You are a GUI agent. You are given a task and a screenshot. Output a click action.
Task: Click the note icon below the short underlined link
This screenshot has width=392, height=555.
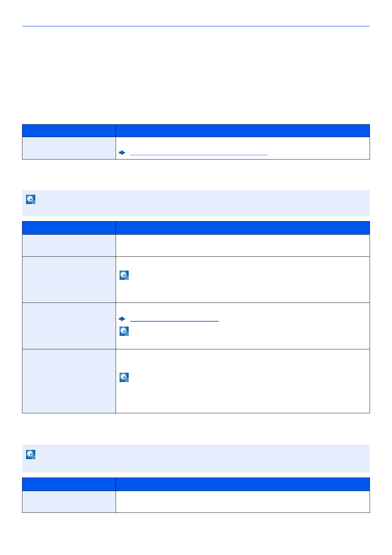tap(124, 331)
